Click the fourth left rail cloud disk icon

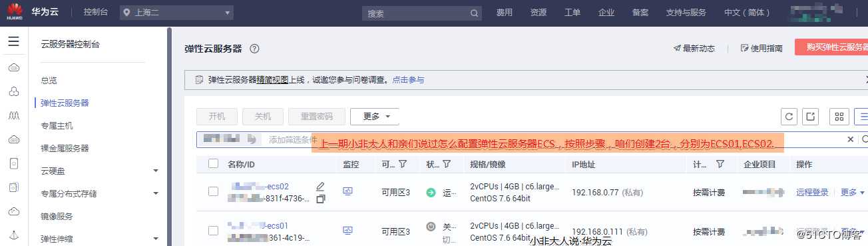tap(13, 139)
